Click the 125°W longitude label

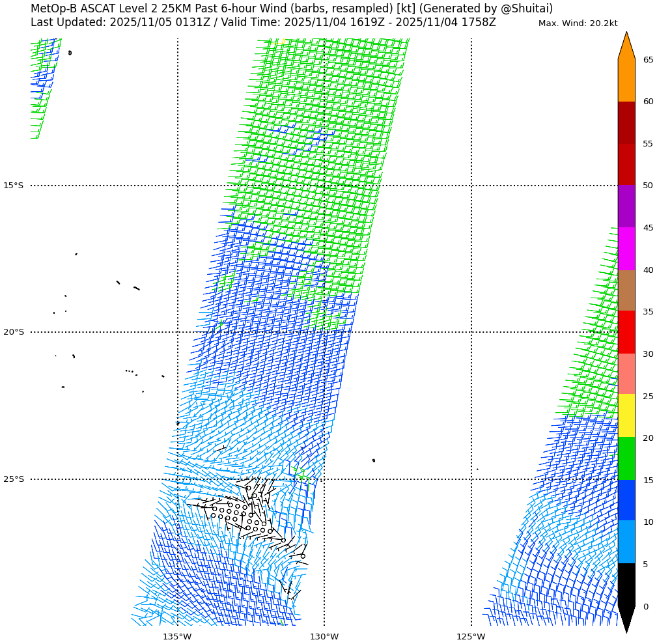[x=471, y=636]
